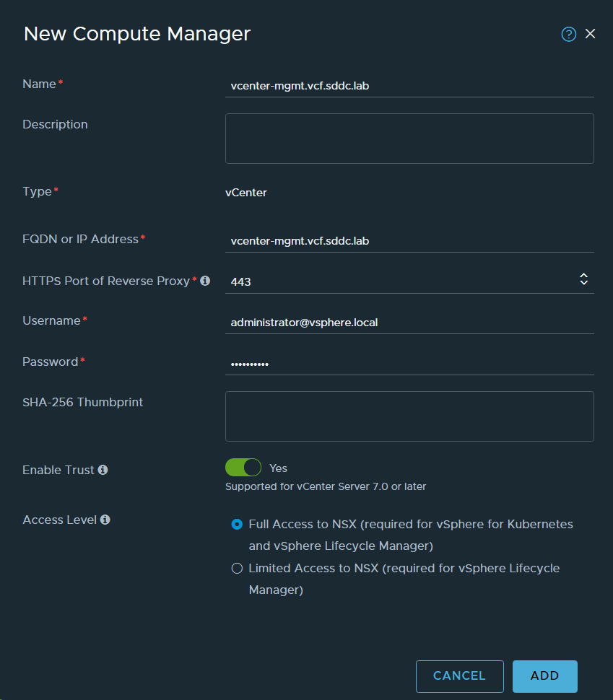Select Full Access to NSX radio button
613x700 pixels.
point(237,525)
